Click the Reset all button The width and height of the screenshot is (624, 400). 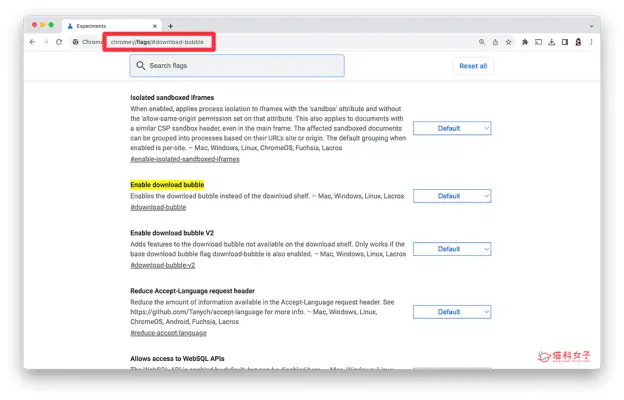pos(473,66)
